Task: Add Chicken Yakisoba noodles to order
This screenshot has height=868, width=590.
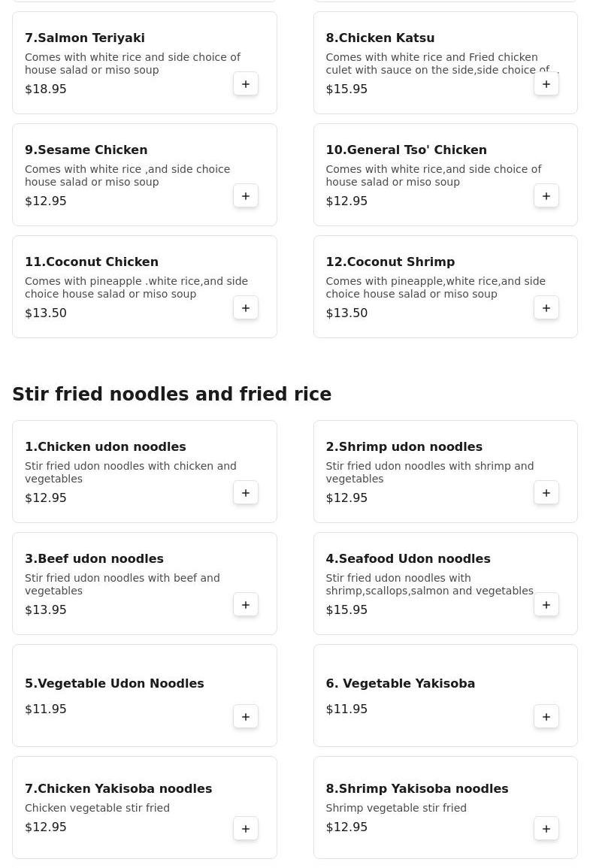Action: coord(246,829)
